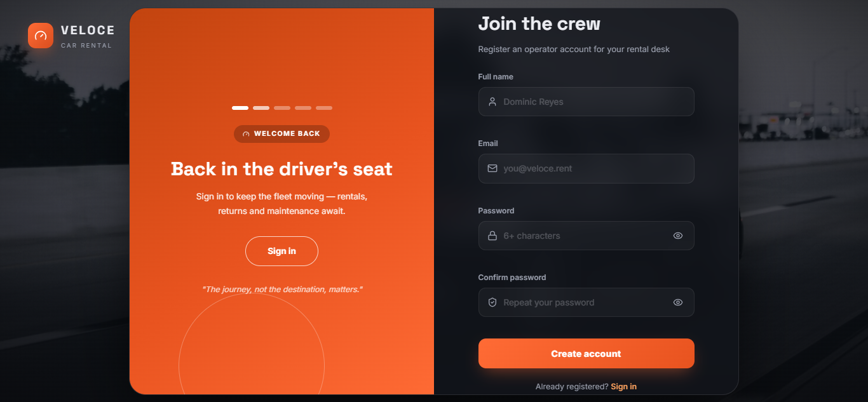Select the first carousel indicator dash
The width and height of the screenshot is (868, 402).
pyautogui.click(x=240, y=108)
